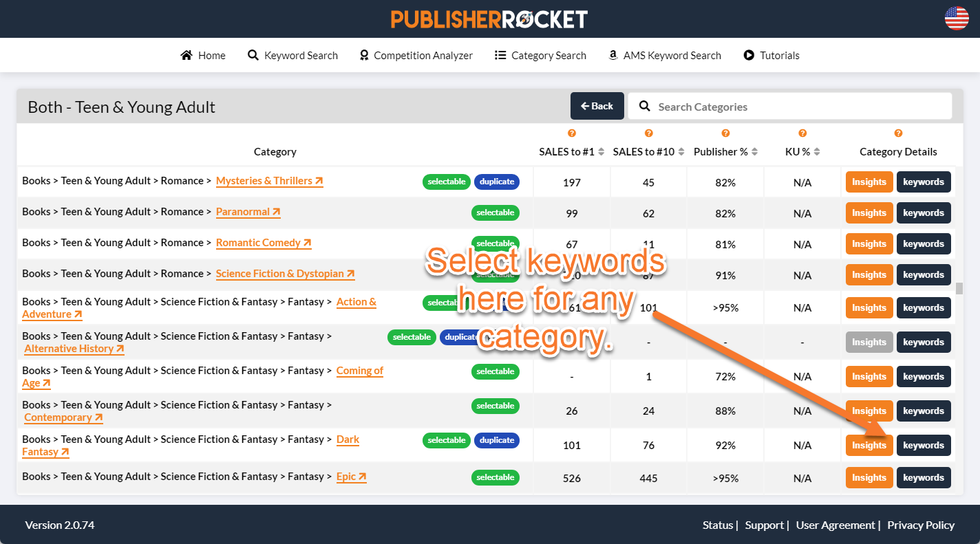This screenshot has width=980, height=544.
Task: Click the magnifier inside Search Categories bar
Action: tap(644, 107)
